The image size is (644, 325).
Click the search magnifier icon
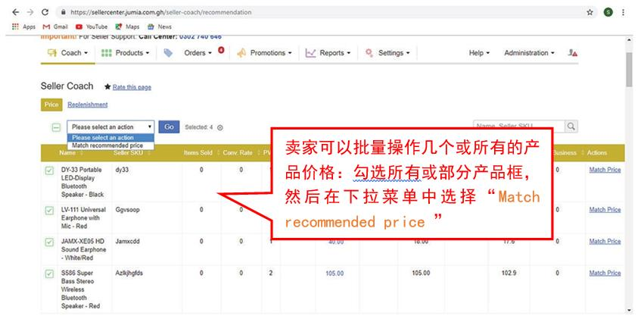coord(571,127)
